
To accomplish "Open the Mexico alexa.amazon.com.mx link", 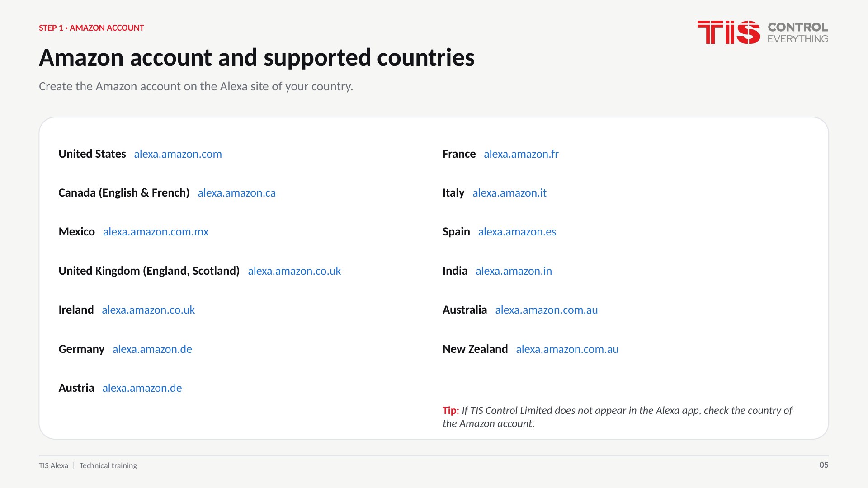I will [156, 232].
